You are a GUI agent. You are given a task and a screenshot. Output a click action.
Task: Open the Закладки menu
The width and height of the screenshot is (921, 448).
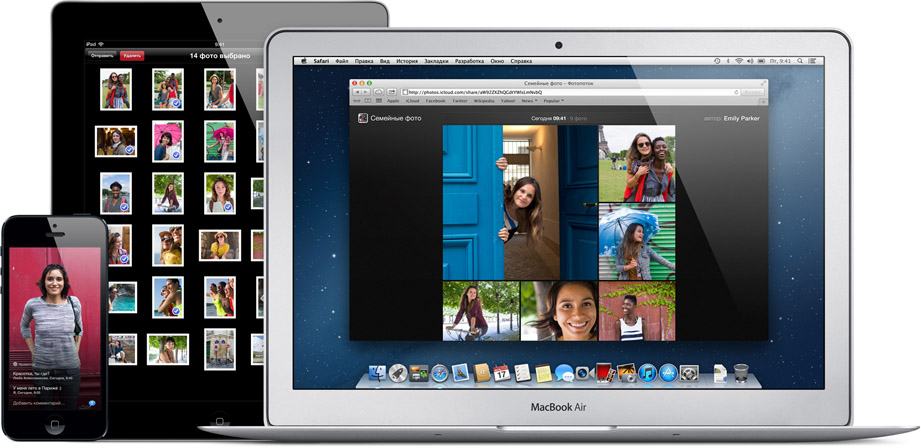436,62
